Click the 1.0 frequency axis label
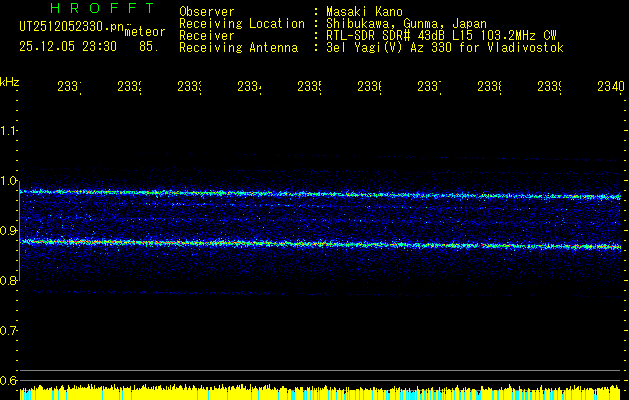The height and width of the screenshot is (400, 629). pyautogui.click(x=8, y=181)
